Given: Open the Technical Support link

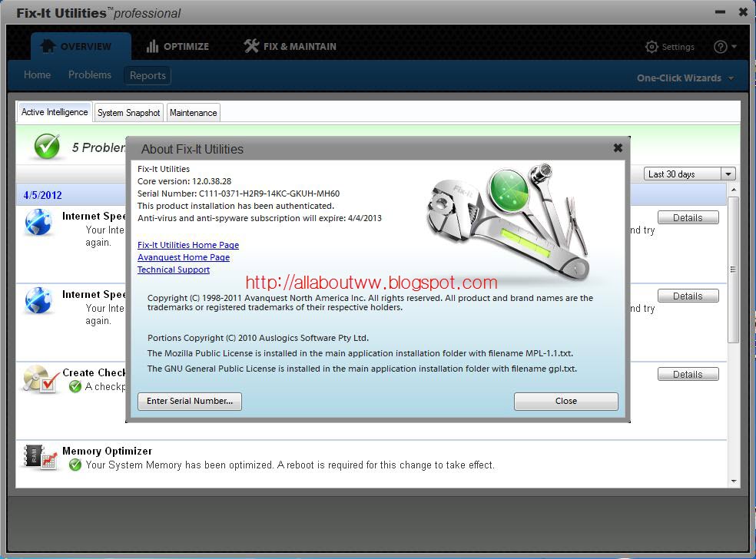Looking at the screenshot, I should click(x=174, y=270).
